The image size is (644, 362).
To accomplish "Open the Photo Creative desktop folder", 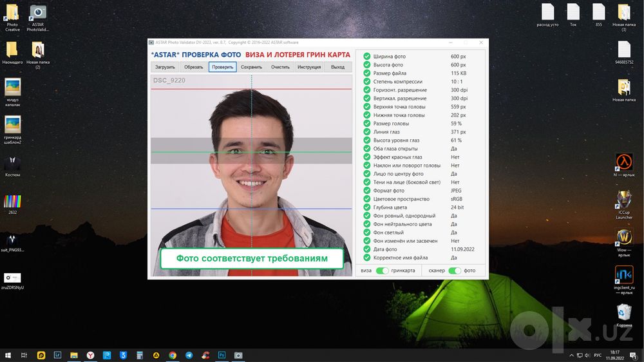I will [x=12, y=17].
